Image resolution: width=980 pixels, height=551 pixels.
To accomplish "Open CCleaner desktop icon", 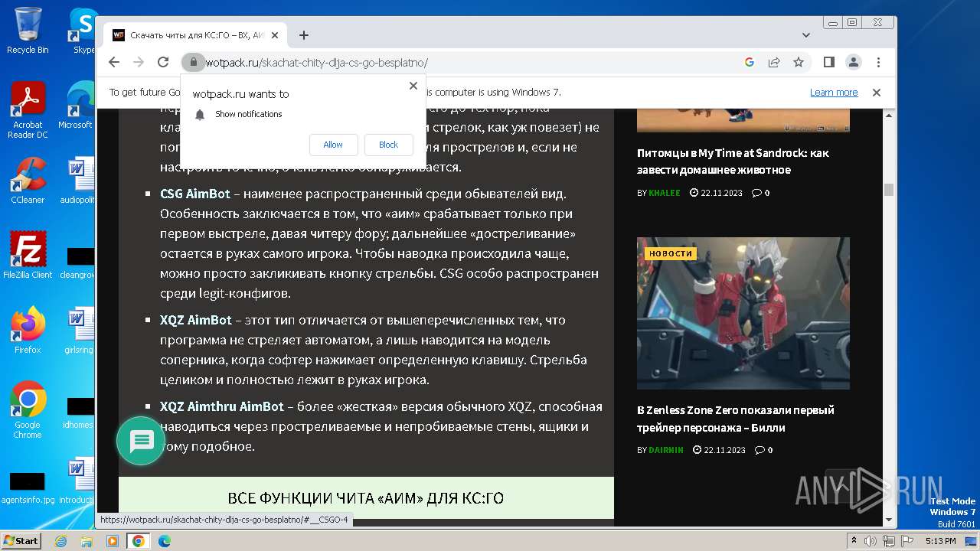I will coord(28,181).
